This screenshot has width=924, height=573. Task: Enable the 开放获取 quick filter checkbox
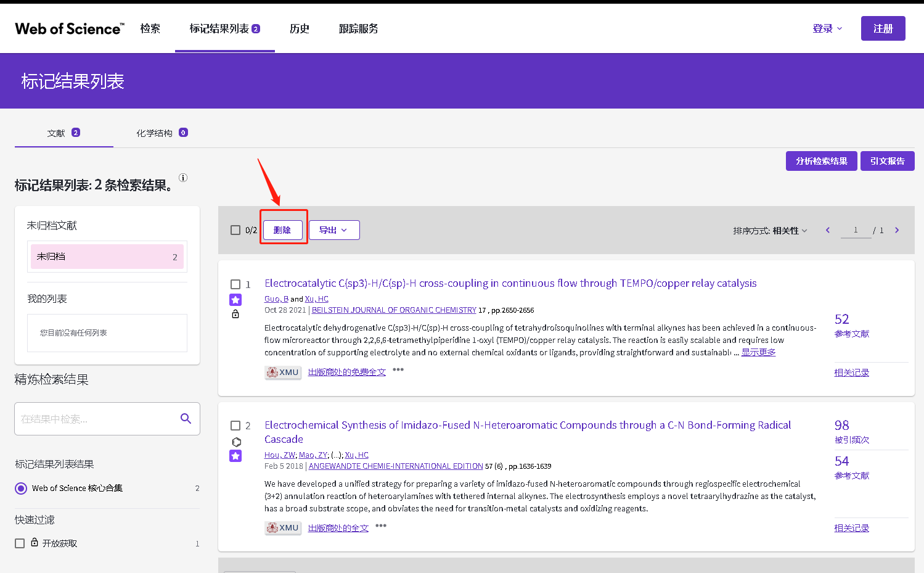(20, 543)
